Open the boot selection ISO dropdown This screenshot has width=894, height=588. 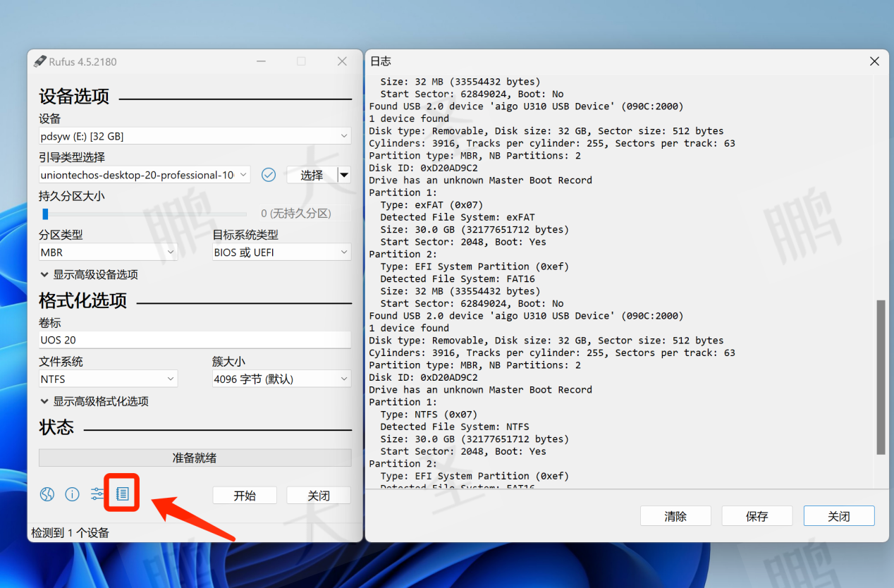pyautogui.click(x=145, y=175)
